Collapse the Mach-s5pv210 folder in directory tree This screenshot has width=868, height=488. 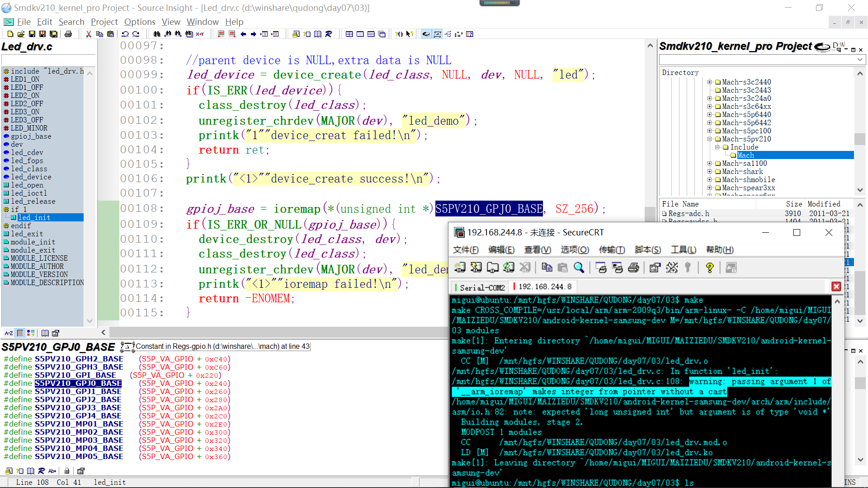click(x=710, y=139)
